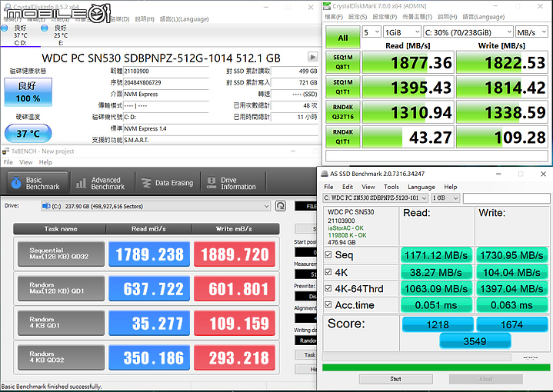
Task: Open TxBENCH Basic Benchmark tab
Action: [x=38, y=183]
